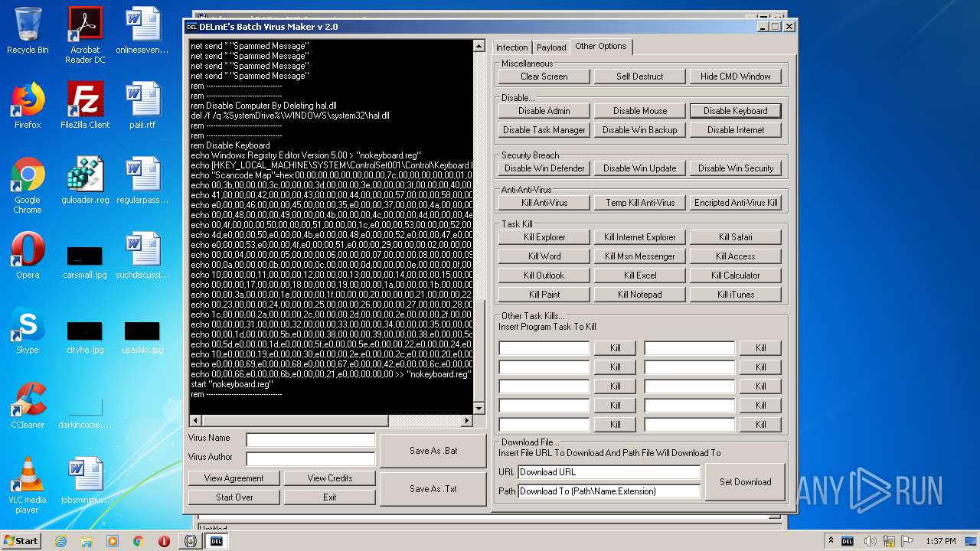980x551 pixels.
Task: Open the Skype desktop shortcut
Action: 28,331
